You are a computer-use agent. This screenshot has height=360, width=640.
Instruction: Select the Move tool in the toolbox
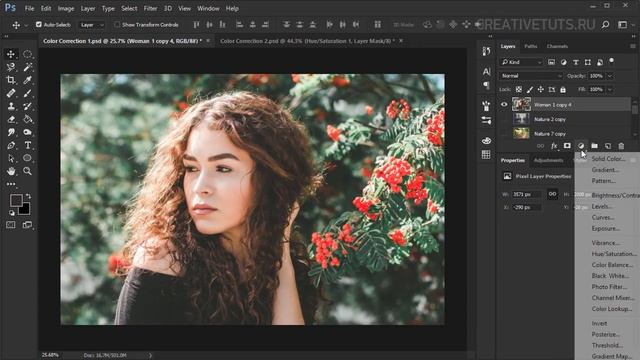pos(11,54)
